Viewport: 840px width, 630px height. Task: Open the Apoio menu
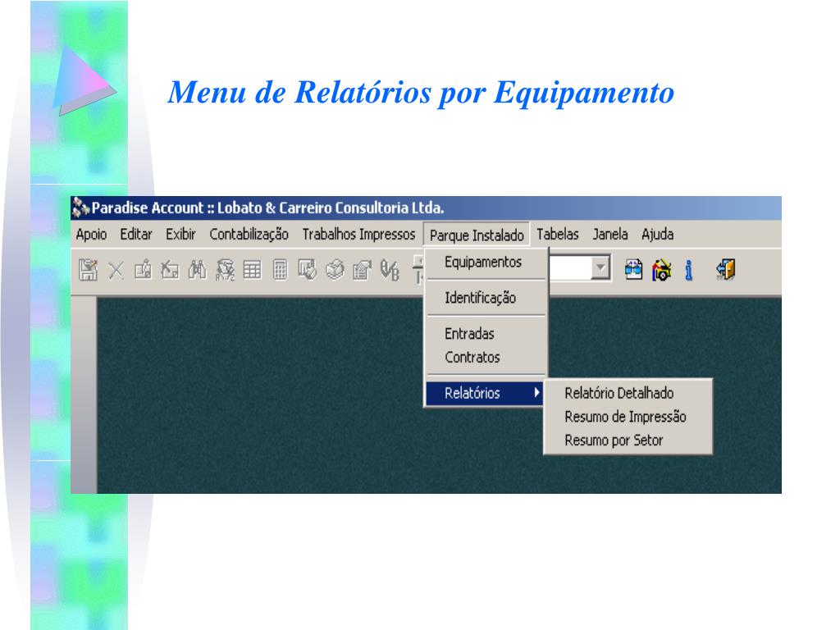click(91, 235)
